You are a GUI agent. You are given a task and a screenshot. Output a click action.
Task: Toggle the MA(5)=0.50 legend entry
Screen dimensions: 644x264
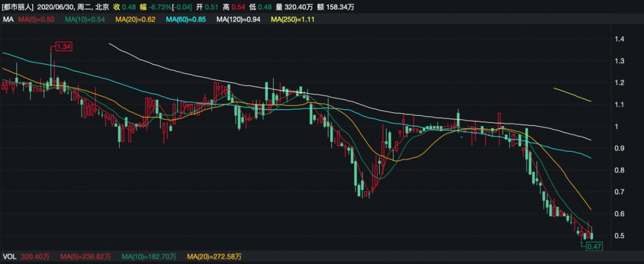(x=37, y=19)
